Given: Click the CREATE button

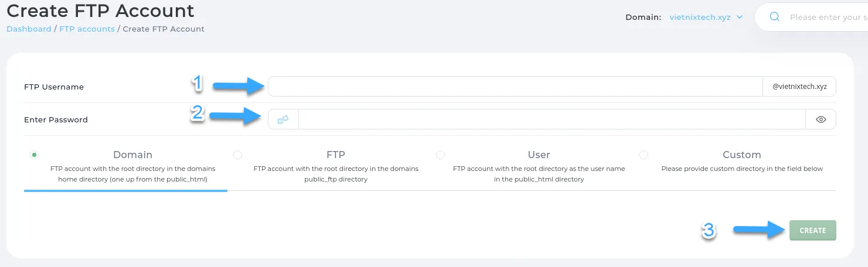Looking at the screenshot, I should pyautogui.click(x=813, y=230).
